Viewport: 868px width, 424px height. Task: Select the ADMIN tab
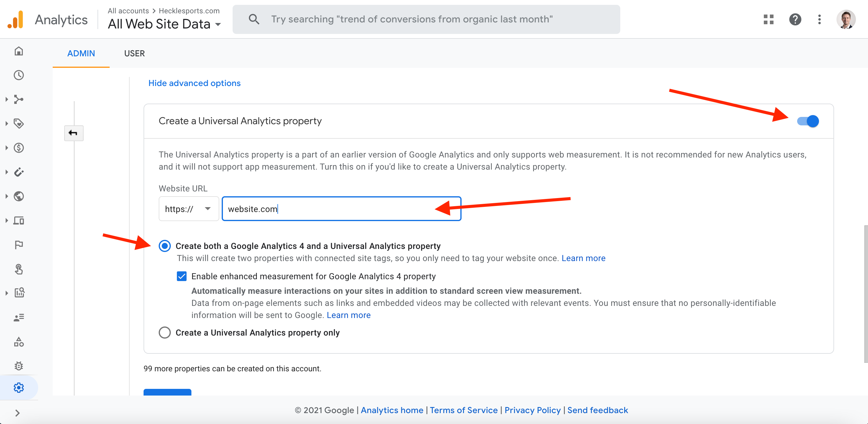pyautogui.click(x=81, y=54)
